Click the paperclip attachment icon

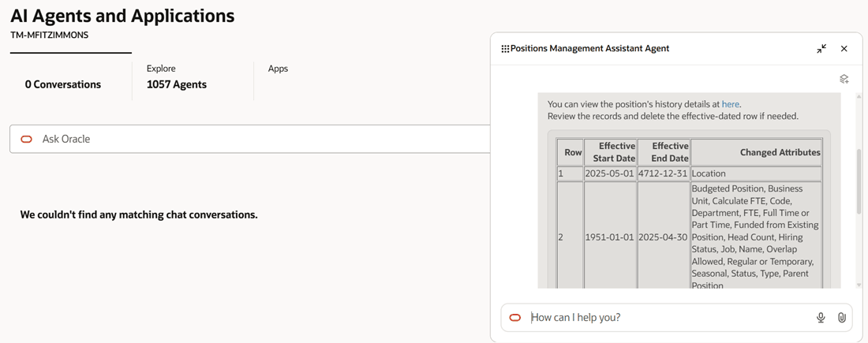pyautogui.click(x=841, y=318)
